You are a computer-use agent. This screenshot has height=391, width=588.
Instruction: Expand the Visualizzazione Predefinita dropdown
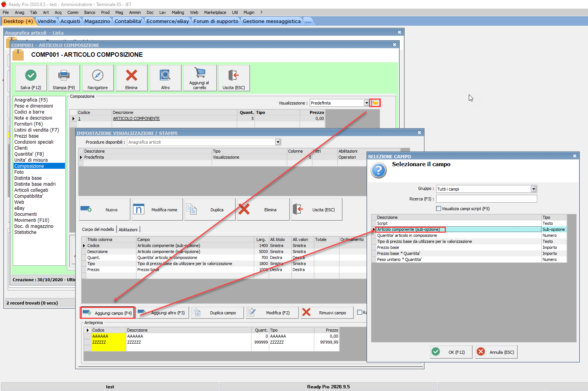[x=367, y=103]
